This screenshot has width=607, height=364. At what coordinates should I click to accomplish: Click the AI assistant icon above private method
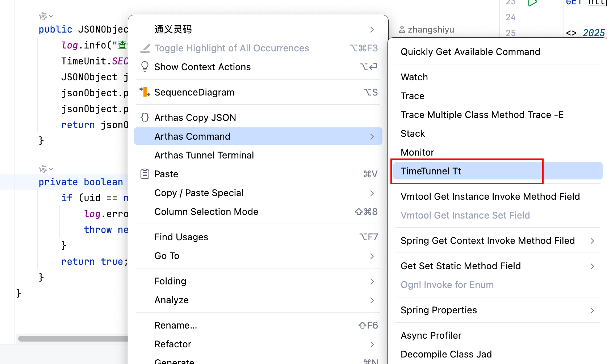(43, 169)
